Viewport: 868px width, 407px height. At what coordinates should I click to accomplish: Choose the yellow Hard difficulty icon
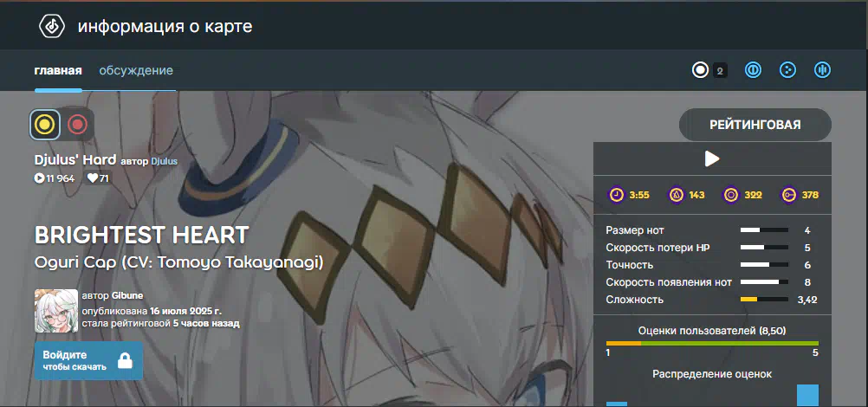click(x=45, y=125)
